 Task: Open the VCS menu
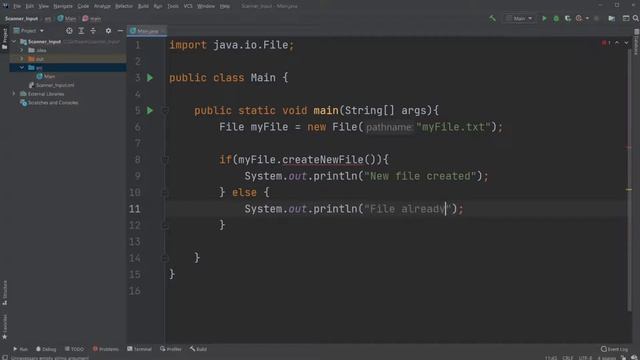point(188,6)
